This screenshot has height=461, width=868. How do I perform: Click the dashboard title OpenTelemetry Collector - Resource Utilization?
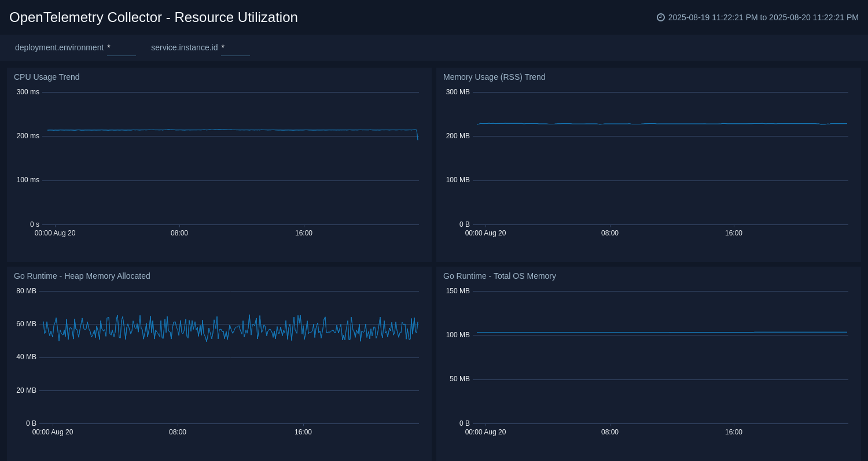(x=153, y=17)
